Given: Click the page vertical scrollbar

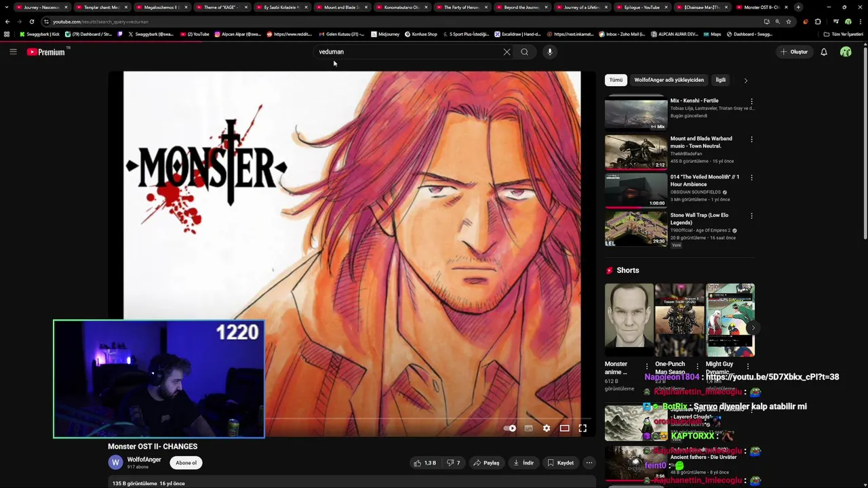Looking at the screenshot, I should click(x=865, y=142).
